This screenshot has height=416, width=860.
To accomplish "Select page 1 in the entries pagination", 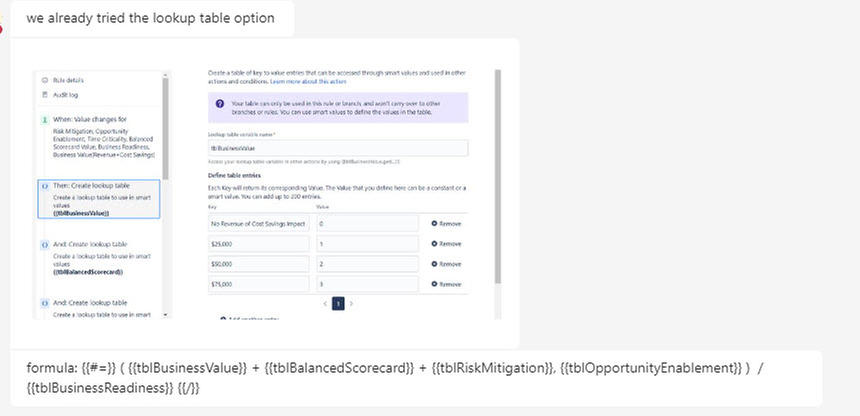I will [x=338, y=303].
